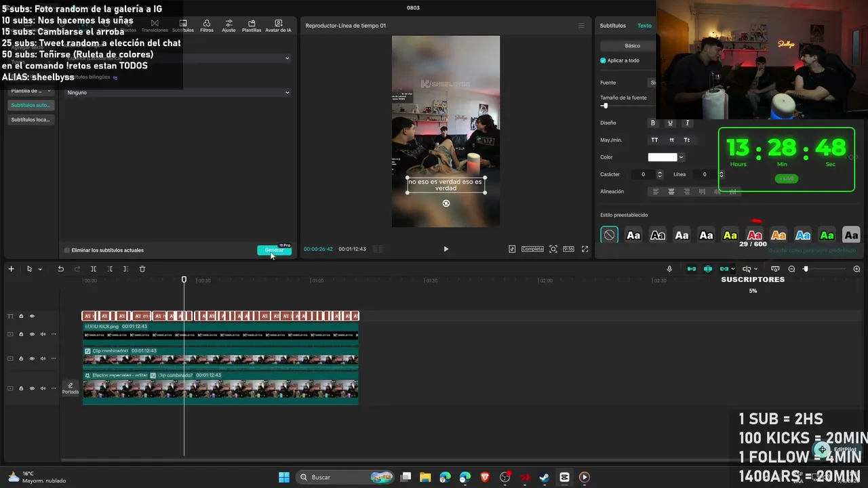Click the Generar subtitles button

pos(274,250)
